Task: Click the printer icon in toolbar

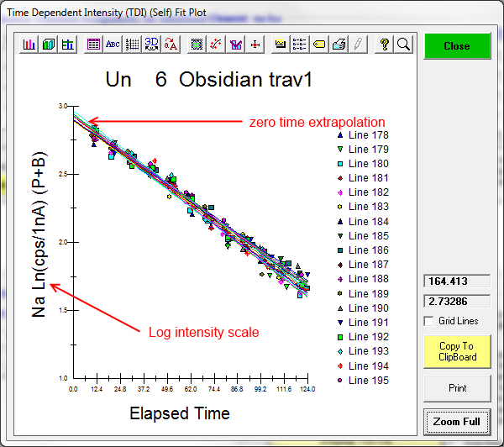Action: coord(339,45)
